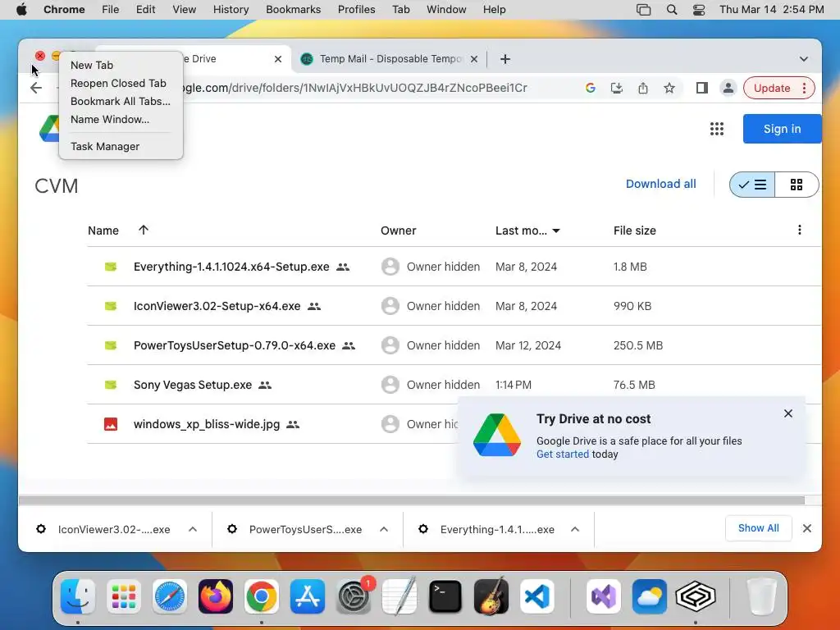This screenshot has width=840, height=630.
Task: Open IconViewer3.02-Setup-x64.exe file
Action: pos(217,307)
